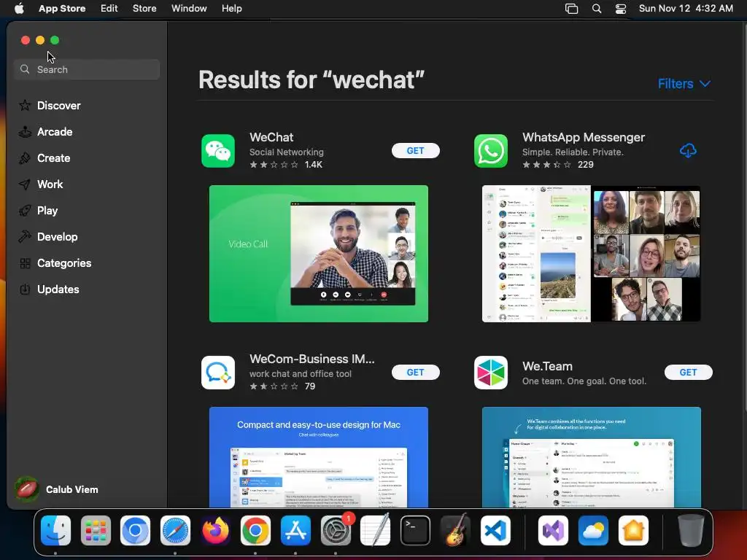This screenshot has width=747, height=560.
Task: Open the Apple menu
Action: click(x=19, y=8)
